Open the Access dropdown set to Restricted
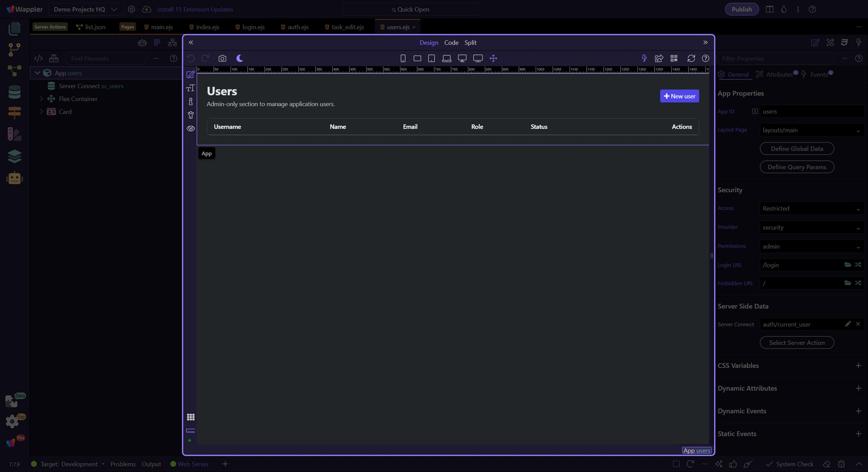The height and width of the screenshot is (472, 868). click(811, 208)
